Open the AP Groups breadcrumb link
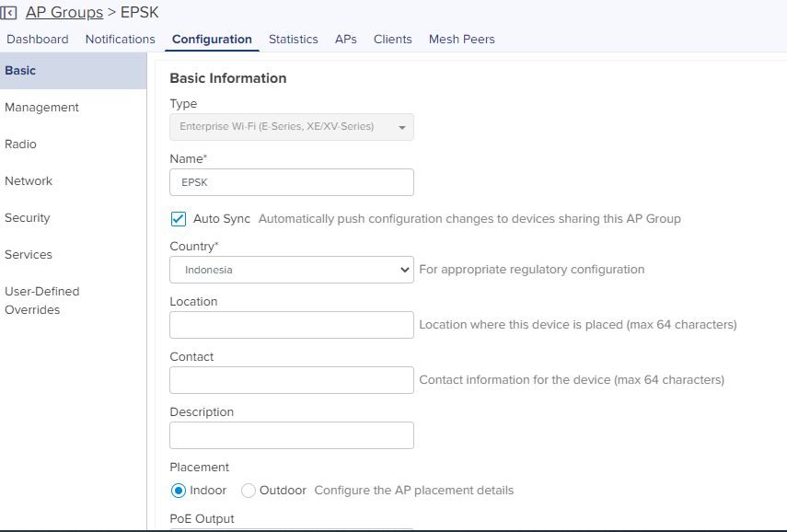 click(64, 12)
